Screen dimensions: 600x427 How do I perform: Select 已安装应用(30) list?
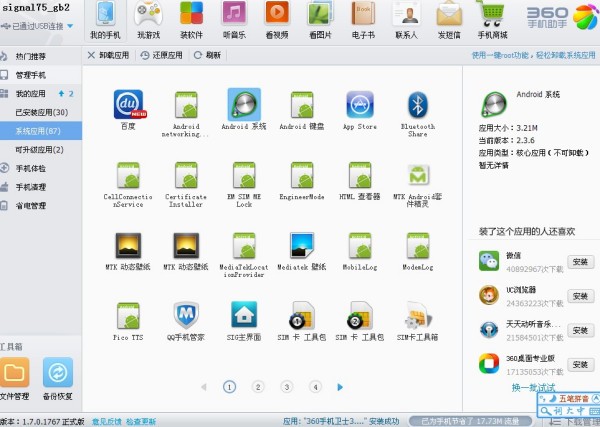(42, 112)
